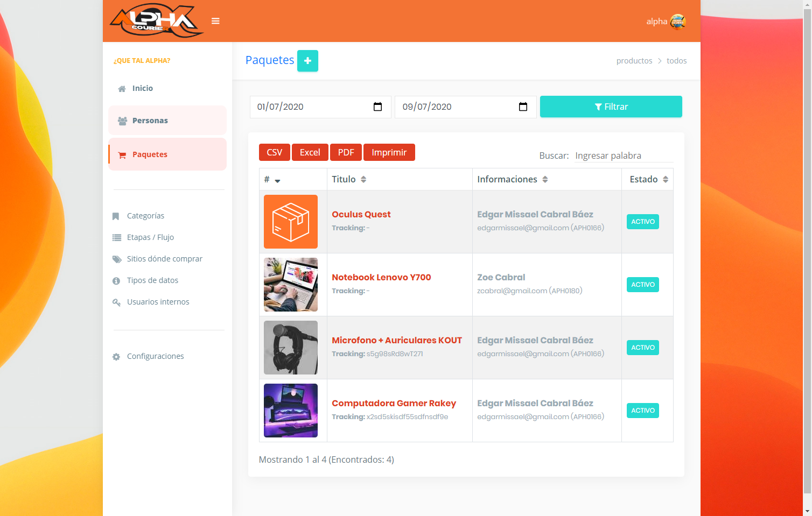Viewport: 812px width, 516px height.
Task: Export table as PDF
Action: [346, 152]
